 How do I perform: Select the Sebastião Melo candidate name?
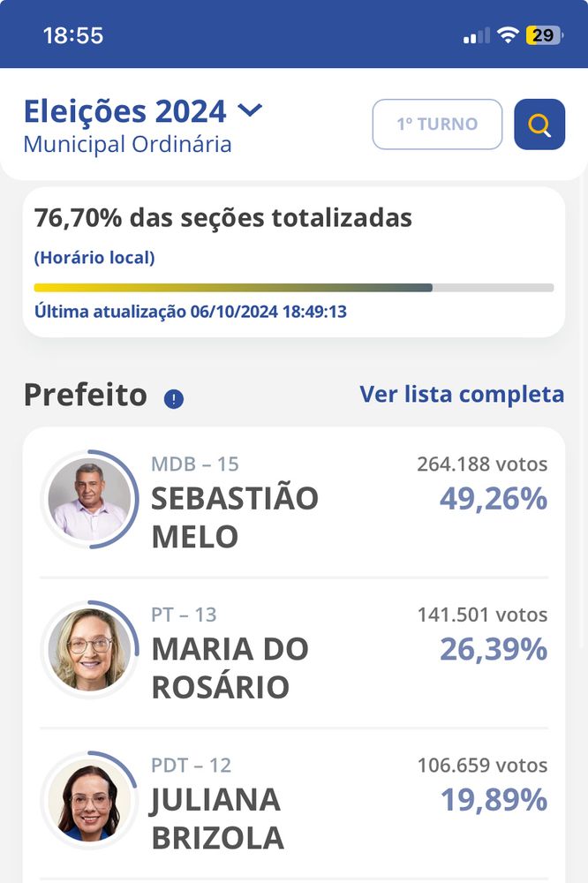coord(234,517)
